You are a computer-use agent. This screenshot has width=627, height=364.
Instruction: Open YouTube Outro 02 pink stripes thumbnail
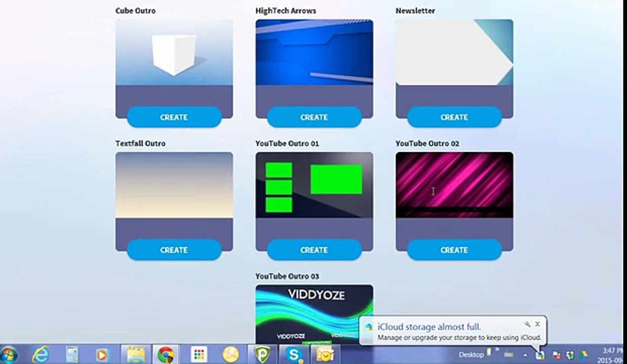pyautogui.click(x=454, y=185)
